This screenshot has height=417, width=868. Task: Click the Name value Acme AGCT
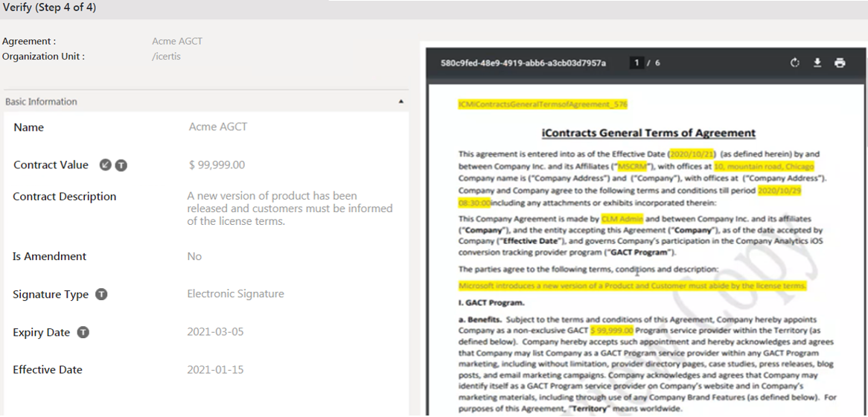coord(217,127)
